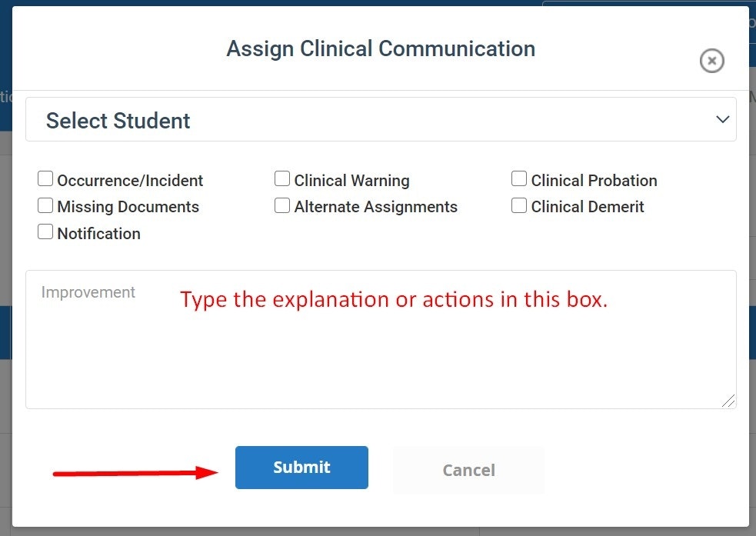This screenshot has height=536, width=756.
Task: Grab the Improvement textarea resize handle
Action: point(728,401)
